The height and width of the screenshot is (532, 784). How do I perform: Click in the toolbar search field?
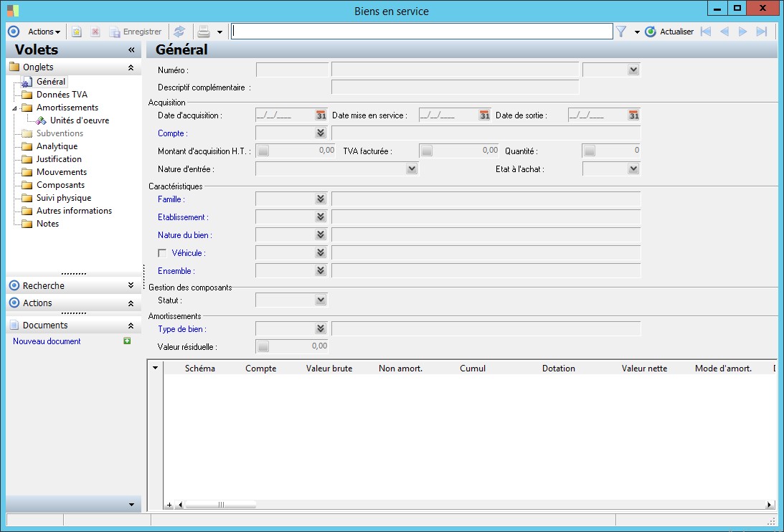422,32
